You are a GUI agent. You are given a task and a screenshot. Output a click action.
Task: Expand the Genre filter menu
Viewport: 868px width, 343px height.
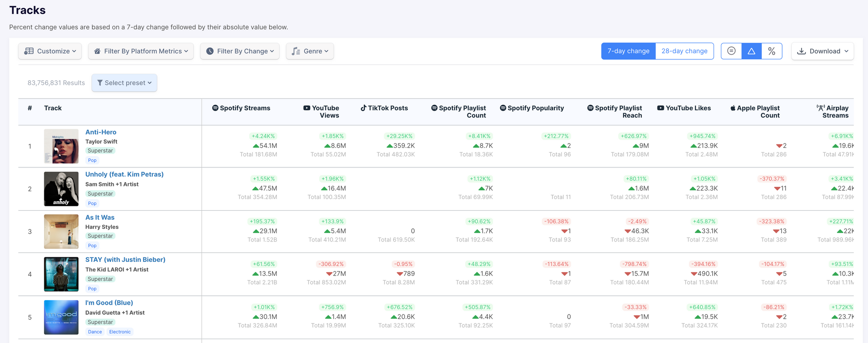(309, 51)
